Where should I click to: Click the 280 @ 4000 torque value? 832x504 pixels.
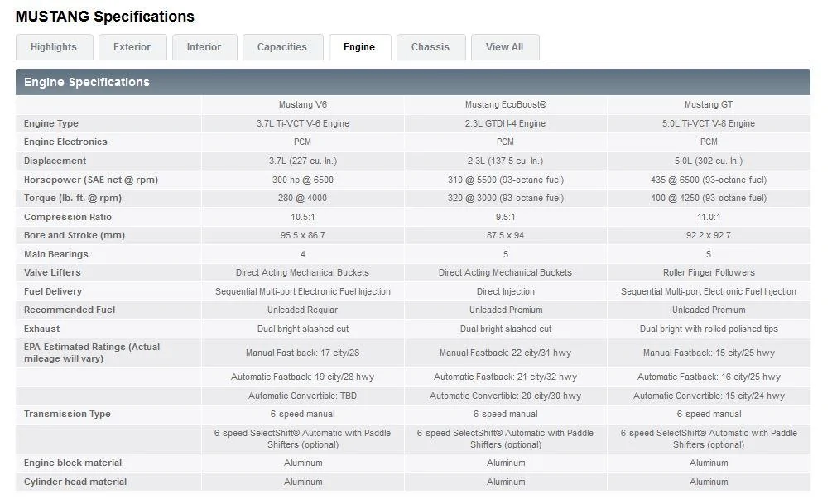pyautogui.click(x=302, y=198)
